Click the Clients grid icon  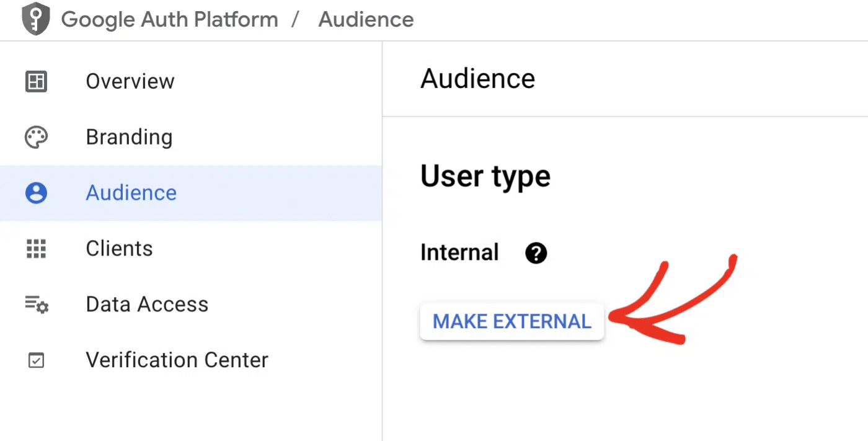click(36, 249)
